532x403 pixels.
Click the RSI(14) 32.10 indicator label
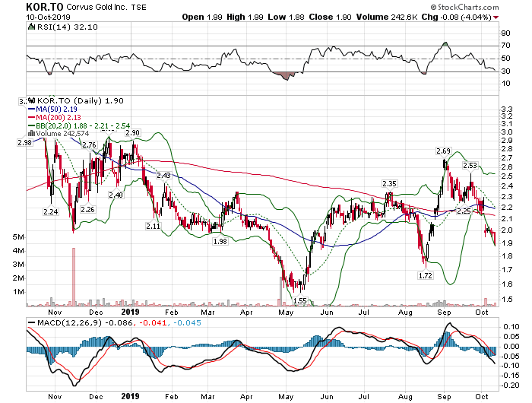point(67,27)
